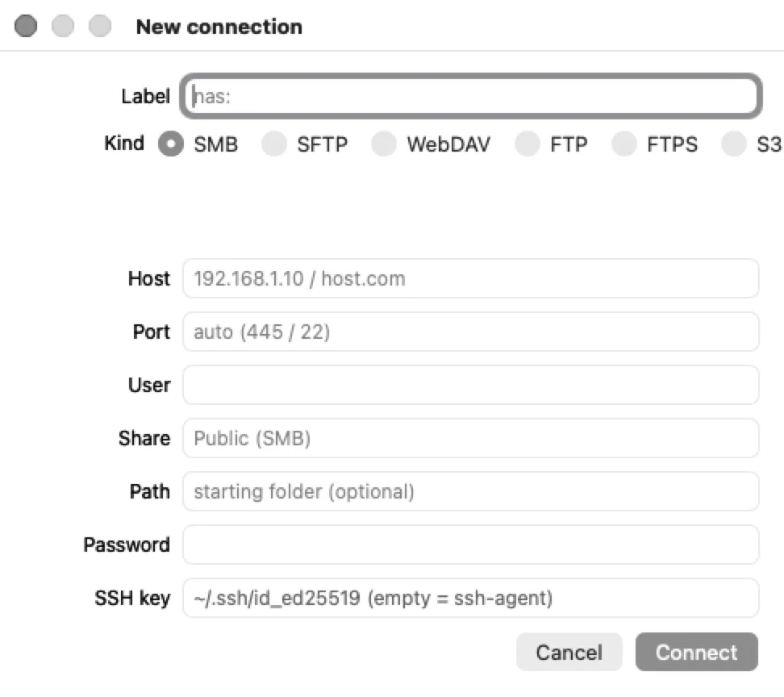Screen dimensions: 784x697
Task: Focus the Label text field
Action: pos(470,96)
